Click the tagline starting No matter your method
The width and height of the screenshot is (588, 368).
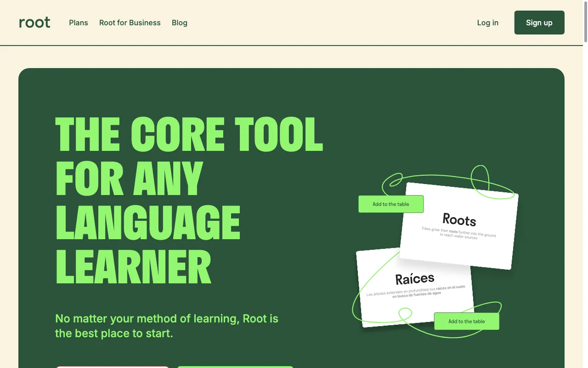tap(167, 326)
